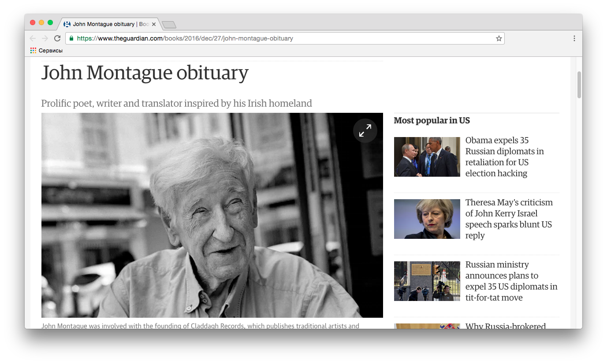Click the address bar URL field

(x=282, y=38)
